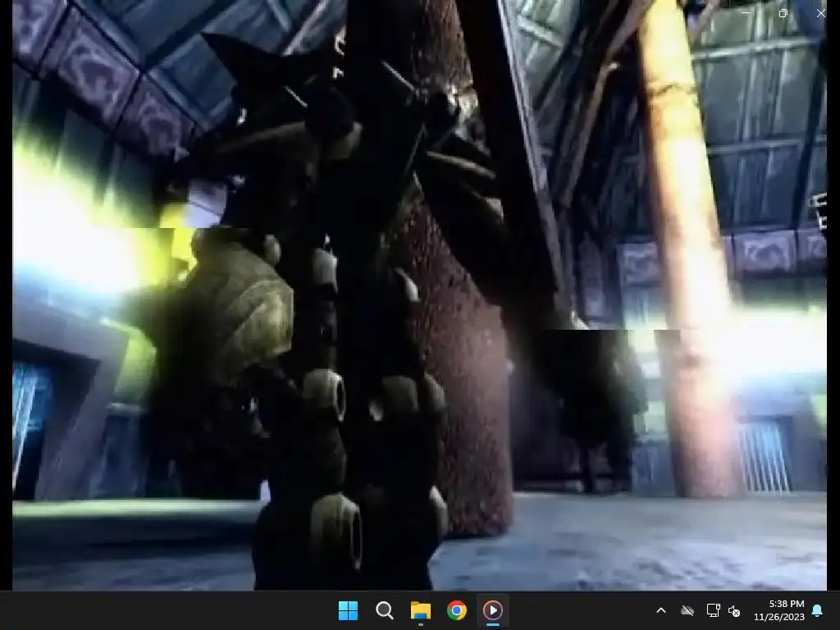This screenshot has width=840, height=630.
Task: Click the Media Player taskbar icon
Action: tap(493, 610)
